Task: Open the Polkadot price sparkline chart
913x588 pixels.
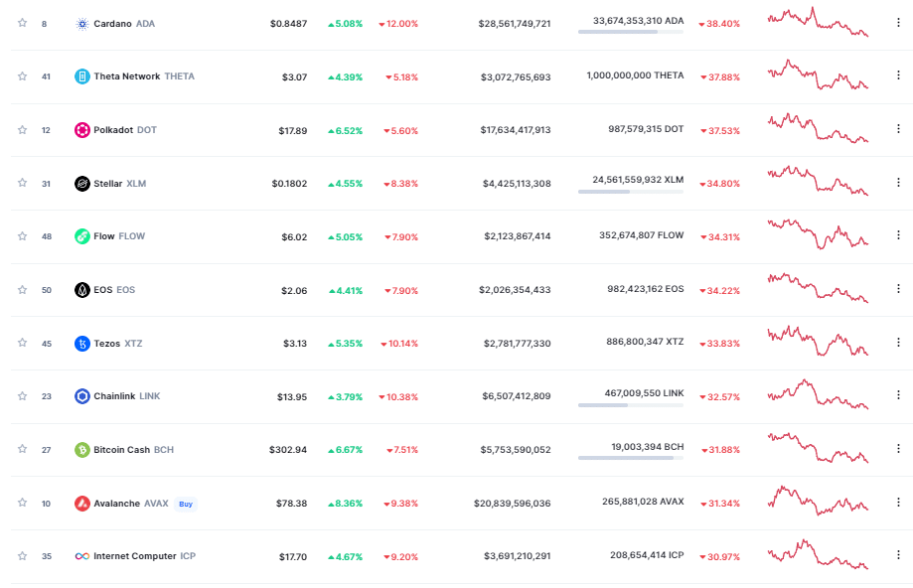Action: click(818, 128)
